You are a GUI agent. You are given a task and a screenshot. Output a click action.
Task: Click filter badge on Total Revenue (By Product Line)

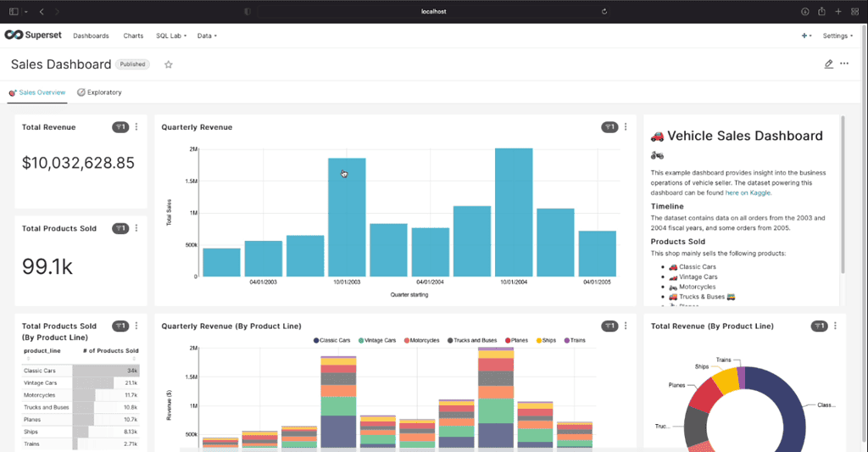click(x=820, y=326)
